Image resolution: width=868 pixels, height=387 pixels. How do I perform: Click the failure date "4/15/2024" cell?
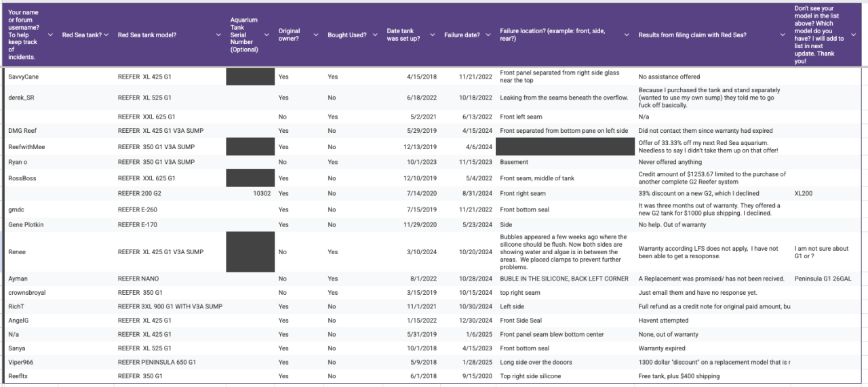pyautogui.click(x=469, y=131)
